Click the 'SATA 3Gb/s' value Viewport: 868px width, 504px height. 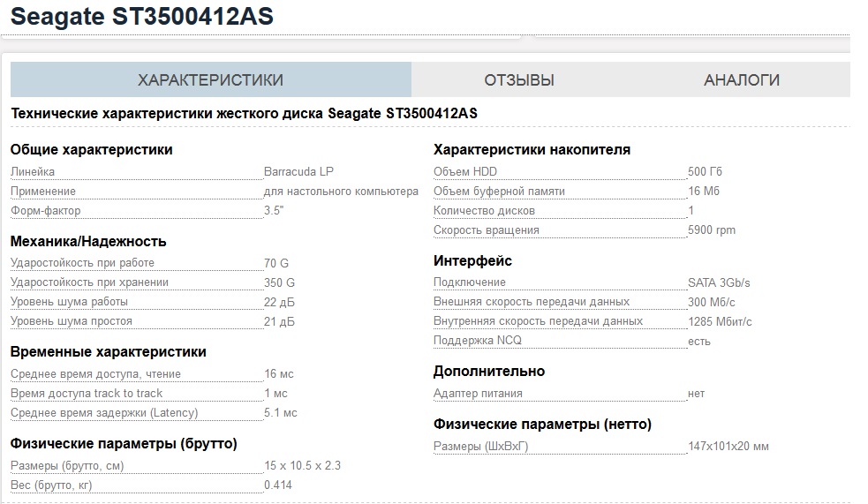click(x=719, y=282)
